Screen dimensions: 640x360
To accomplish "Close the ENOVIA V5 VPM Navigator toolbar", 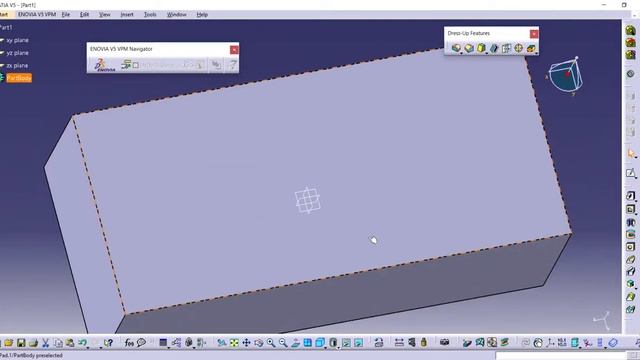I will click(234, 49).
